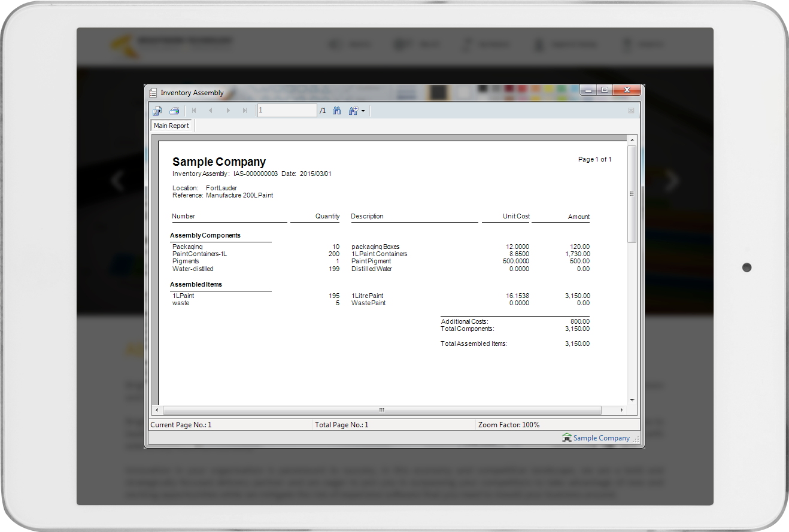Go to the previous page arrow
789x532 pixels.
pyautogui.click(x=210, y=111)
